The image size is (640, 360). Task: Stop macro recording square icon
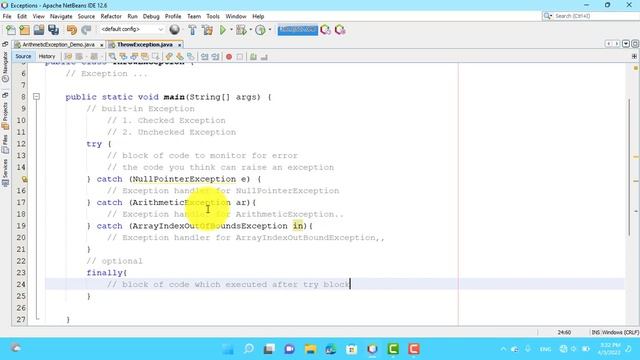240,57
